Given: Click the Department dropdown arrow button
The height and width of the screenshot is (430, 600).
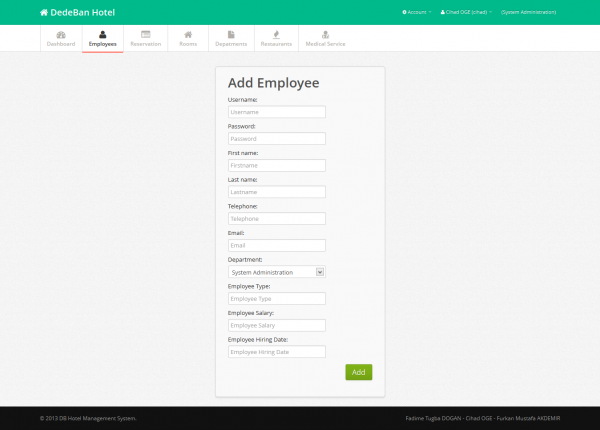Looking at the screenshot, I should (320, 272).
